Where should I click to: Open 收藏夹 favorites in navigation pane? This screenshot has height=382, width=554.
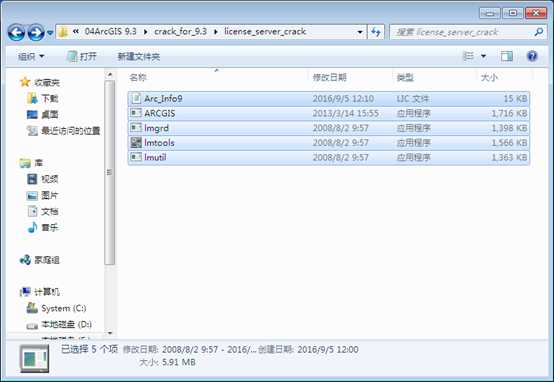tap(47, 82)
